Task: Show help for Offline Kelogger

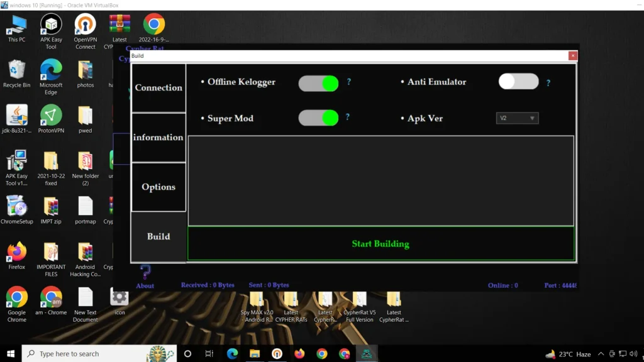Action: [x=348, y=82]
